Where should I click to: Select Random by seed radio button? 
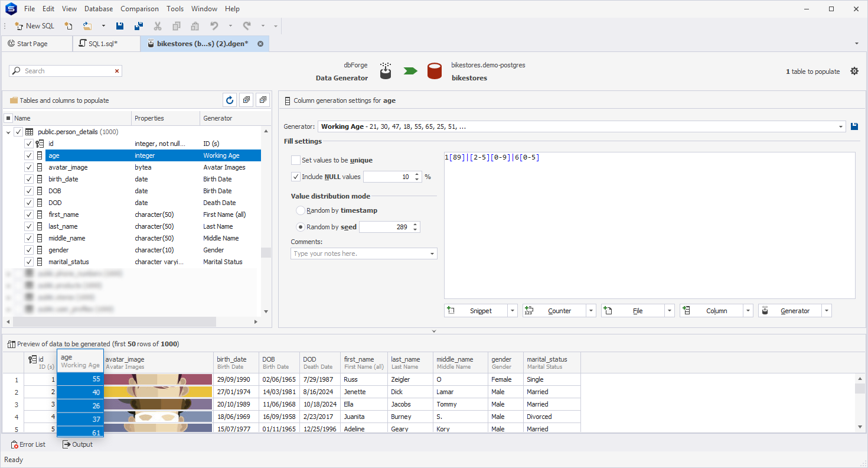[301, 227]
